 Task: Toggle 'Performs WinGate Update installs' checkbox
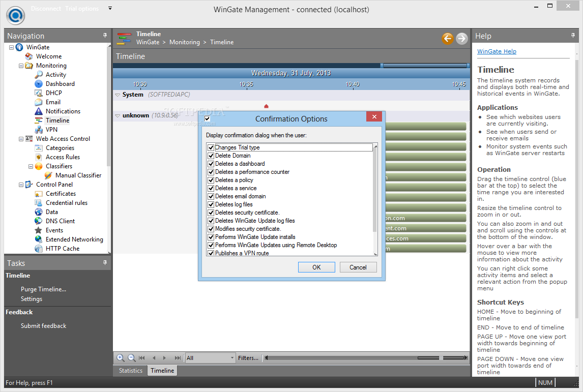coord(211,237)
